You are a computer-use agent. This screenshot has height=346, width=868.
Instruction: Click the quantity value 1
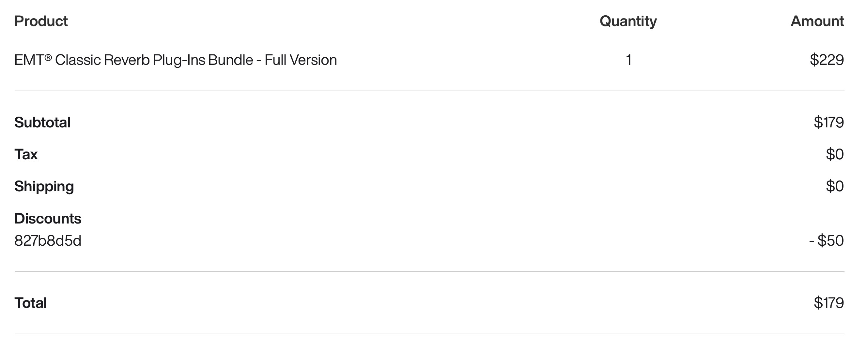tap(628, 60)
